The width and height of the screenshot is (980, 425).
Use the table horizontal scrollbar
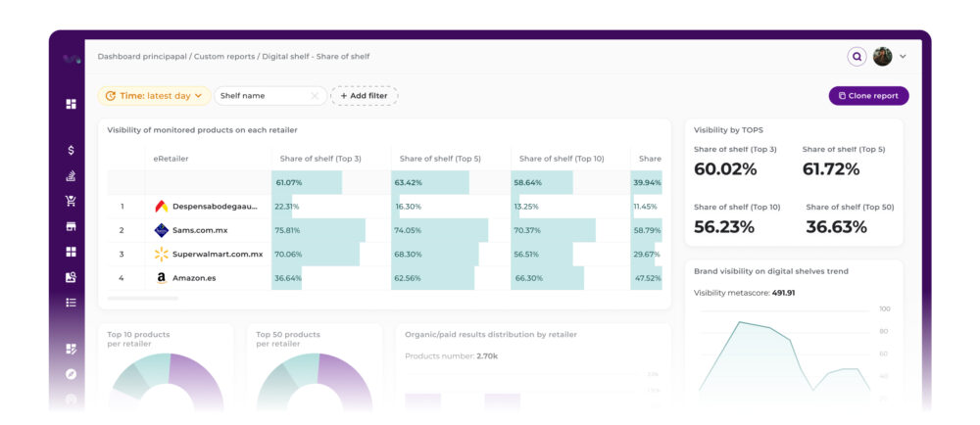142,299
